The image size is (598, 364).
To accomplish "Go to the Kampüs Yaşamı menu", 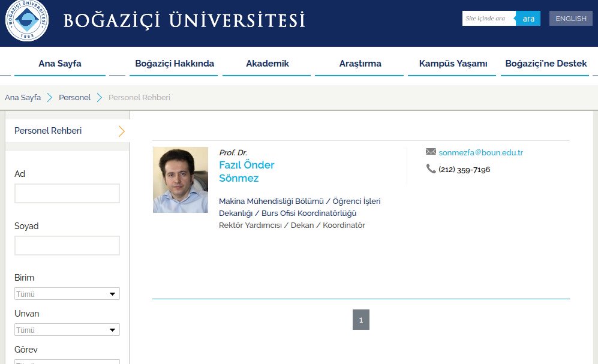I will [x=453, y=64].
